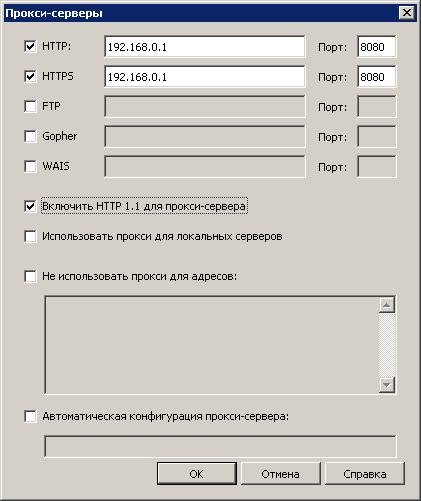Click scrollbar up arrow in exceptions list
Image resolution: width=421 pixels, height=501 pixels.
tap(387, 305)
